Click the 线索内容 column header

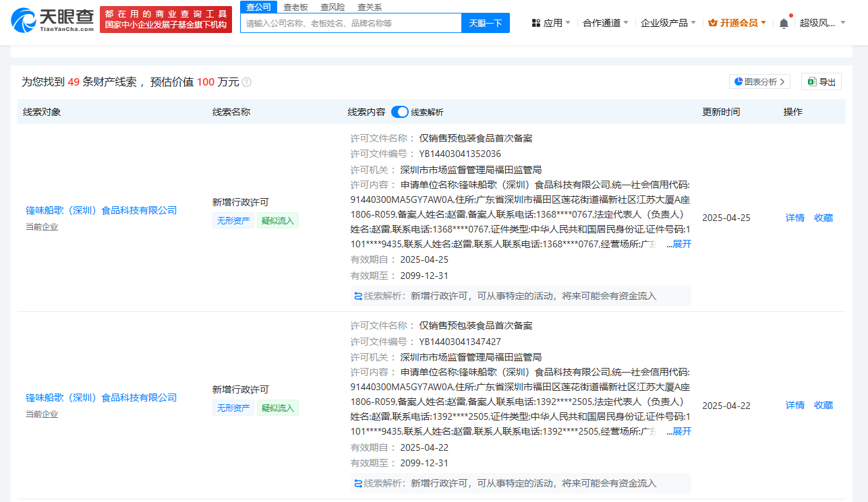point(367,112)
